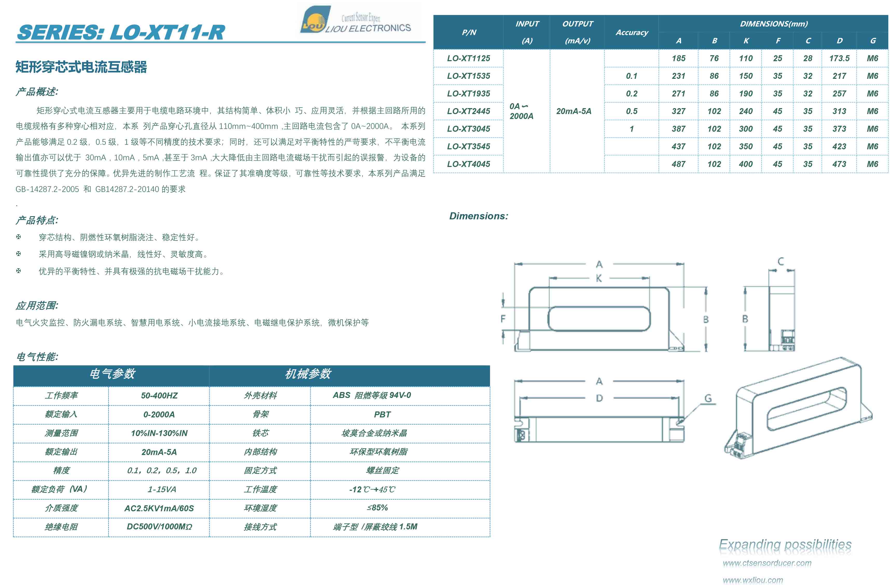Click the 50-400HZ frequency value
The height and width of the screenshot is (588, 890).
click(159, 395)
